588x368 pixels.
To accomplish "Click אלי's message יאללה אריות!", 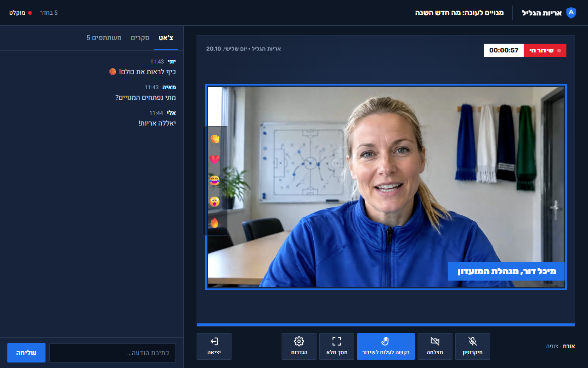I will (x=157, y=123).
